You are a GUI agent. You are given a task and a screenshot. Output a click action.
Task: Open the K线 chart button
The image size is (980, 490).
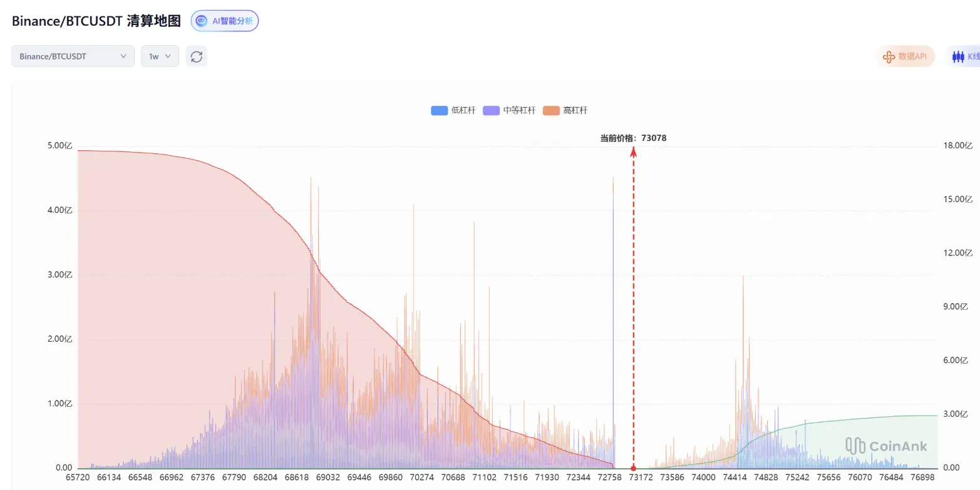(x=965, y=56)
